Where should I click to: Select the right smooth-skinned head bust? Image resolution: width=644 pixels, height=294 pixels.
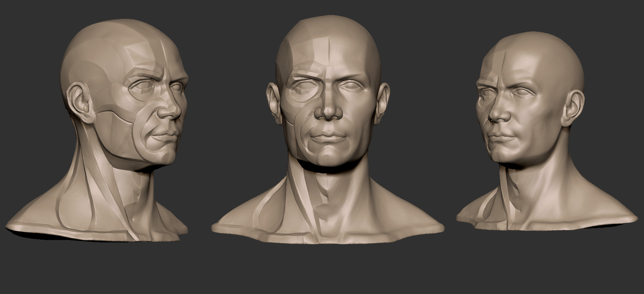click(546, 131)
